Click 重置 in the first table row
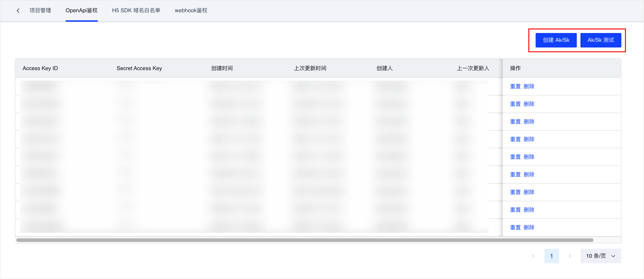 515,86
